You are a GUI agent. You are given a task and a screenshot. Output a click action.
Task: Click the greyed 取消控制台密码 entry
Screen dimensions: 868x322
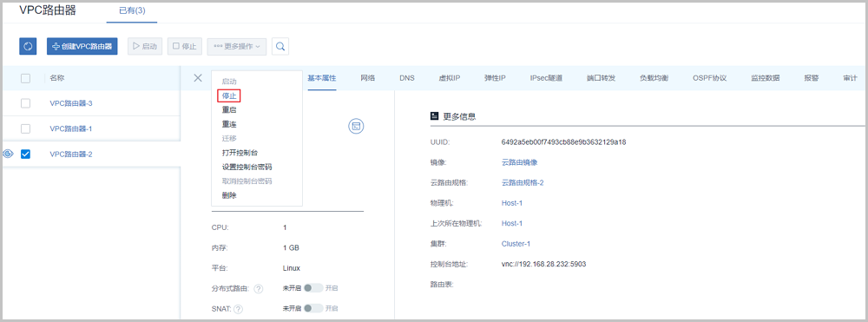point(247,181)
